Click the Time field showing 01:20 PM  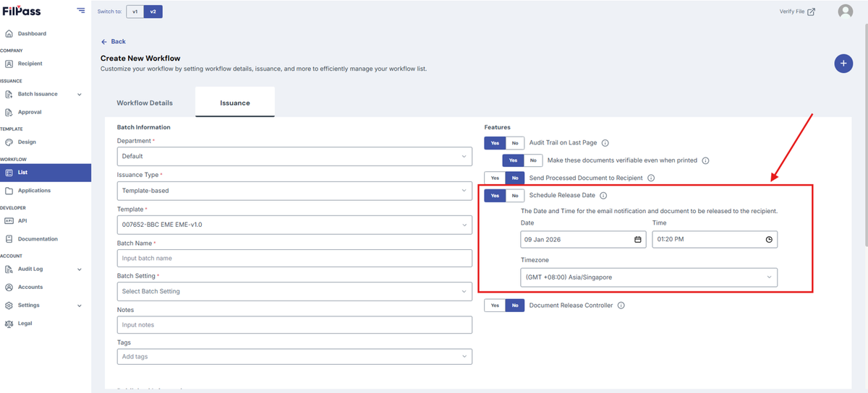pos(715,239)
